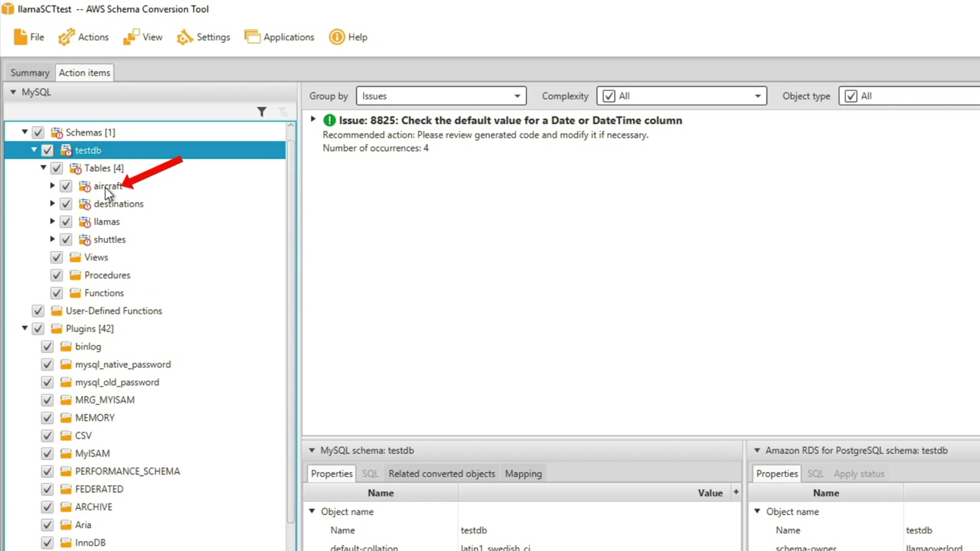Click the llamas table icon
This screenshot has width=980, height=551.
[x=84, y=222]
